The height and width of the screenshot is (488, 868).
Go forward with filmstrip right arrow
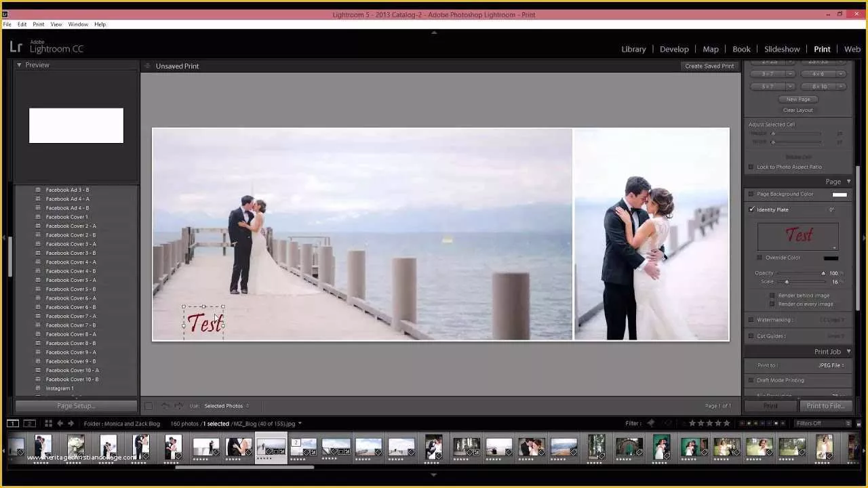click(x=71, y=424)
